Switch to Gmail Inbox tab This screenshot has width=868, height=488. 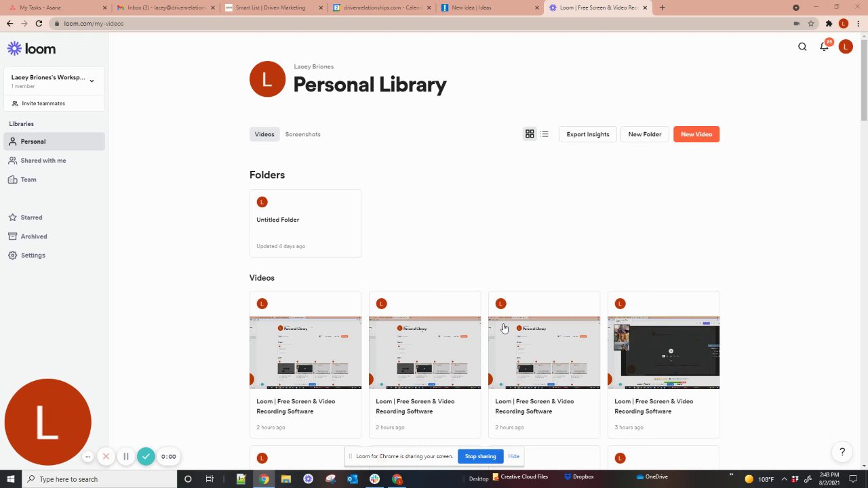coord(165,7)
